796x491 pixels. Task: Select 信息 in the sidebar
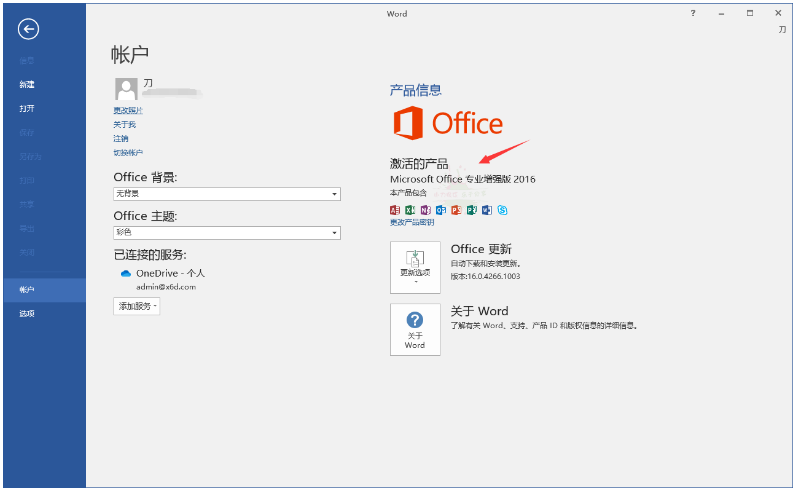27,60
